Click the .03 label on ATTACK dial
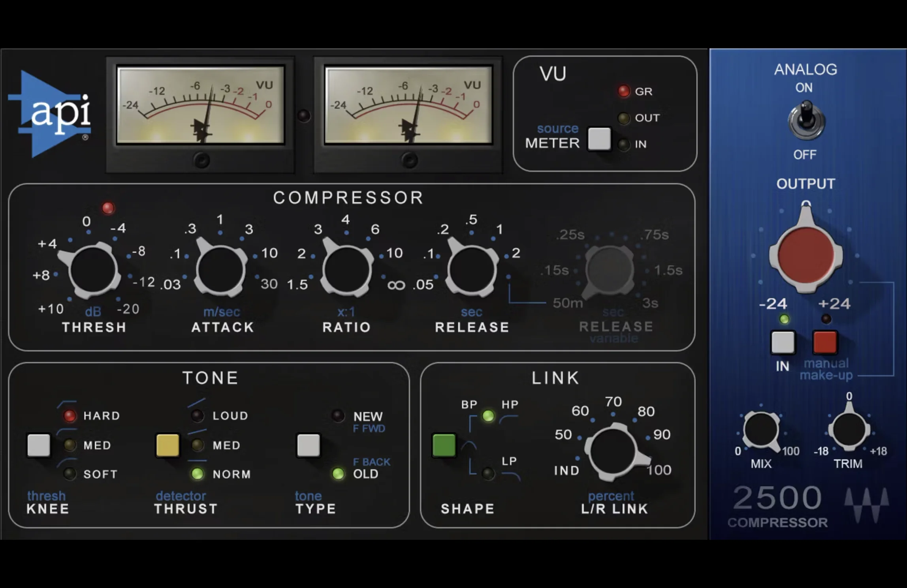The height and width of the screenshot is (588, 907). point(171,285)
